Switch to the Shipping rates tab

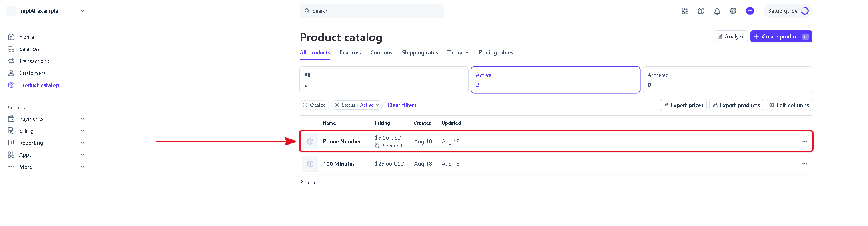[x=420, y=52]
